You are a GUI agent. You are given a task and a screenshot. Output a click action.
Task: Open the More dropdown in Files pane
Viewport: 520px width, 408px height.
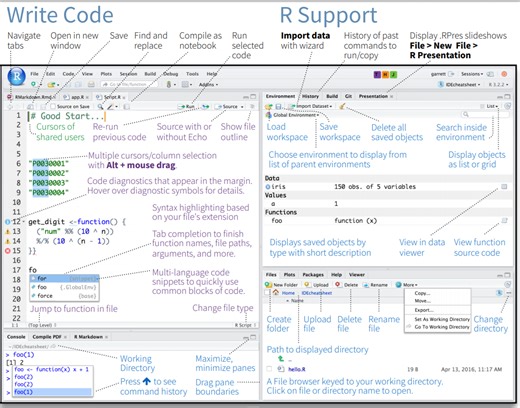(x=407, y=285)
